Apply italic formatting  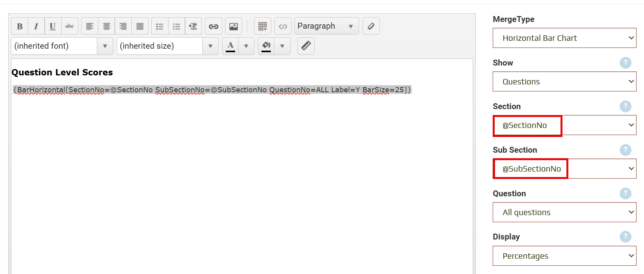click(x=36, y=26)
